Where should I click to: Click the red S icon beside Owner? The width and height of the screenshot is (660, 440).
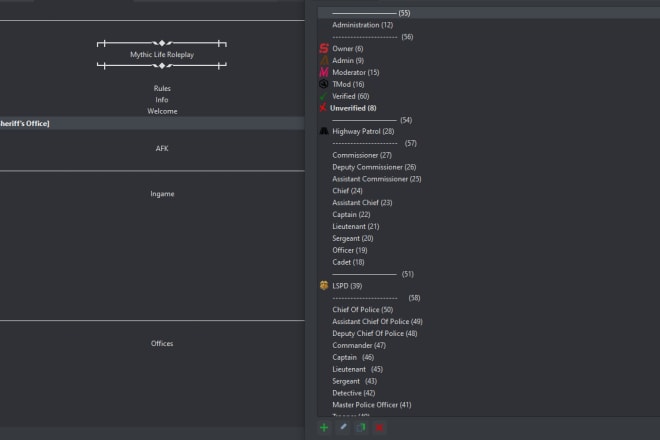coord(324,48)
